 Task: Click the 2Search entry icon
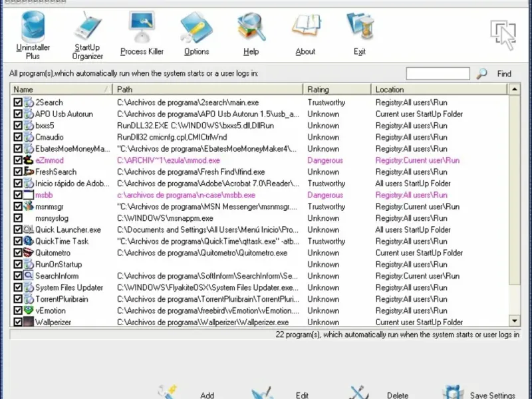tap(29, 102)
